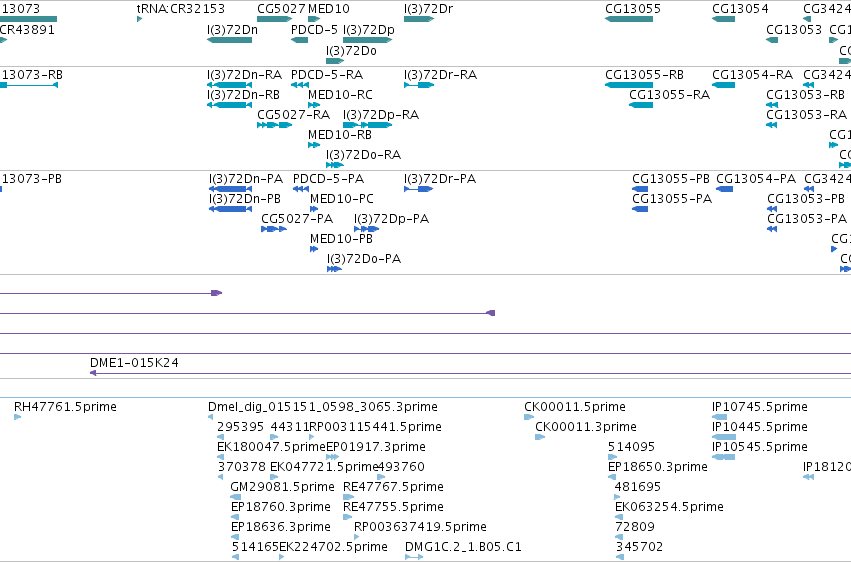Image resolution: width=851 pixels, height=562 pixels.
Task: Click the EP18636.3prime EST label
Action: click(281, 527)
